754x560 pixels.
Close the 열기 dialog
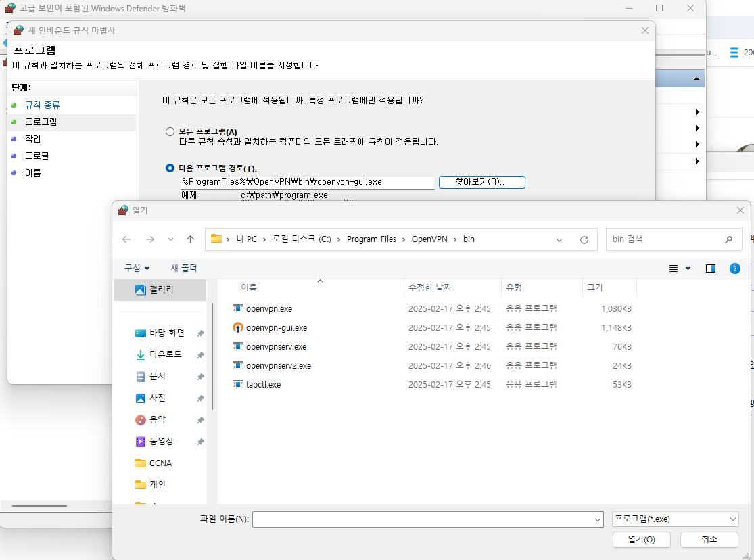(x=740, y=210)
